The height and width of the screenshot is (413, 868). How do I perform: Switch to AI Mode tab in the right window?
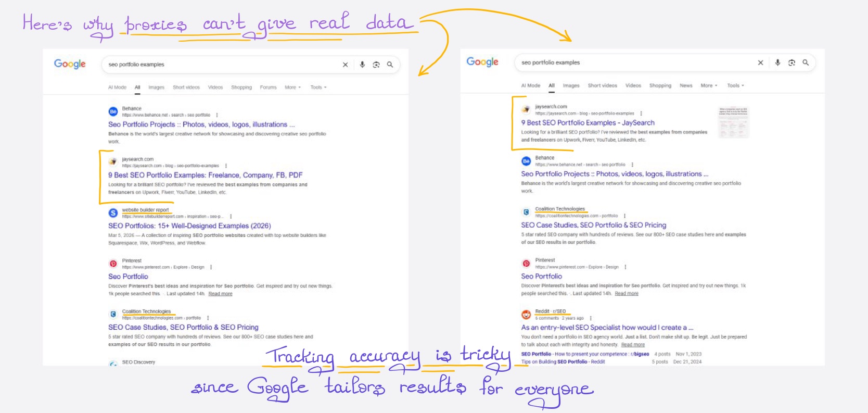pos(530,85)
